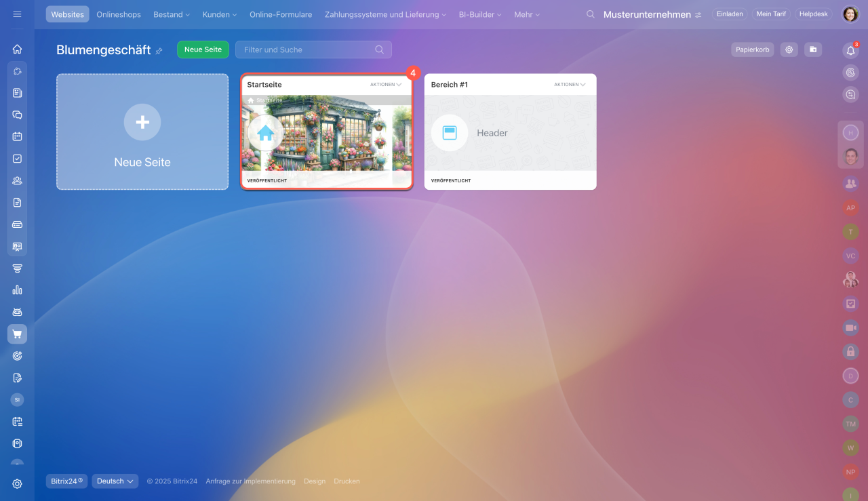Open the Papierkorb button
Image resolution: width=868 pixels, height=501 pixels.
[752, 49]
